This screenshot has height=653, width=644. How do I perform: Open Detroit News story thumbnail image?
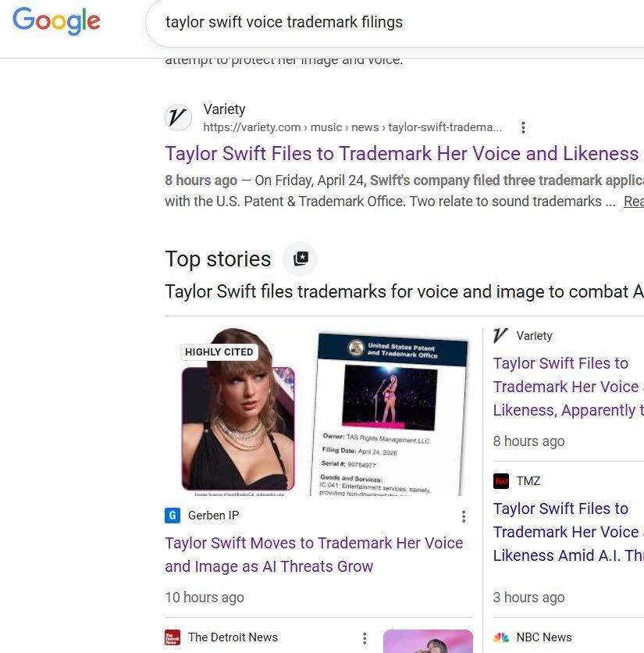pyautogui.click(x=428, y=641)
